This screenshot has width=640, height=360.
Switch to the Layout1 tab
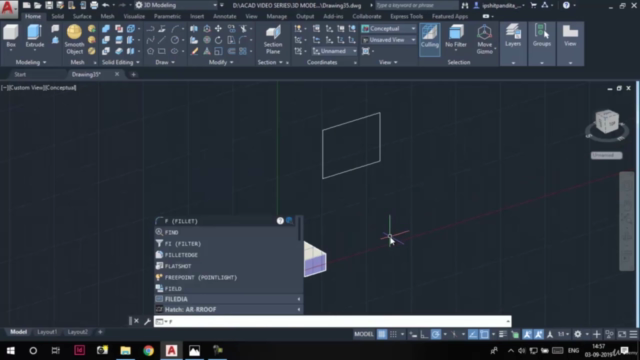[47, 332]
